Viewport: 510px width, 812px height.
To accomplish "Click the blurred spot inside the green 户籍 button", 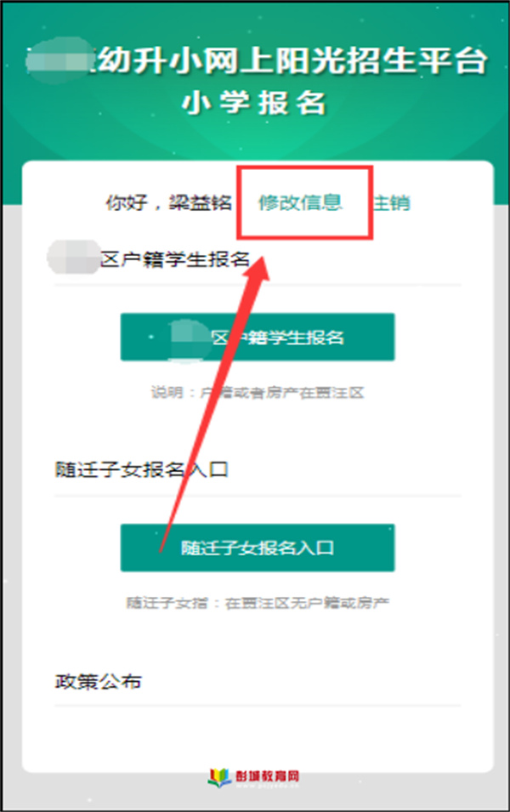I will click(188, 339).
